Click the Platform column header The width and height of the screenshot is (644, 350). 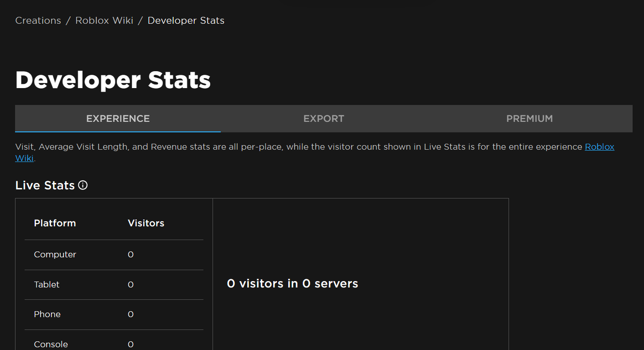[x=55, y=223]
